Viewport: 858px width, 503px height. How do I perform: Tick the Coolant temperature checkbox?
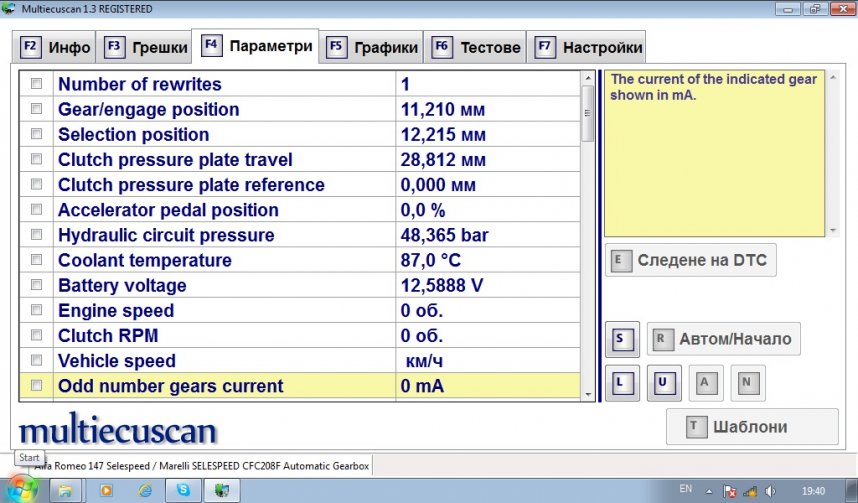pyautogui.click(x=37, y=260)
